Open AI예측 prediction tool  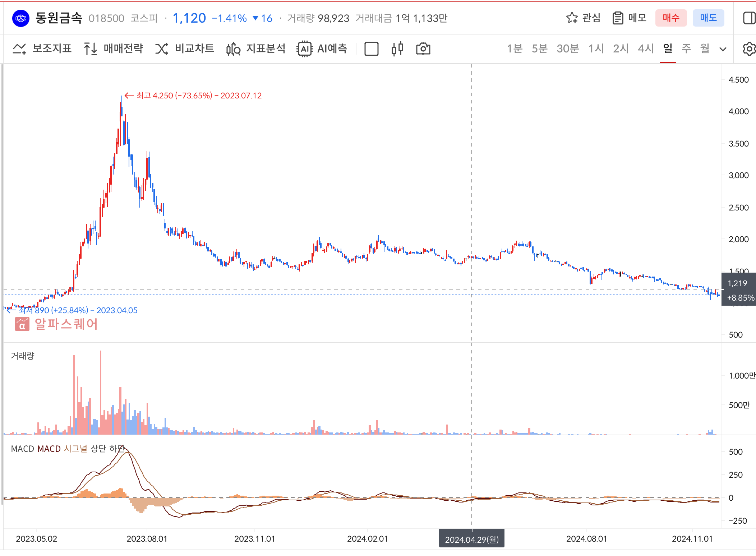pos(322,48)
